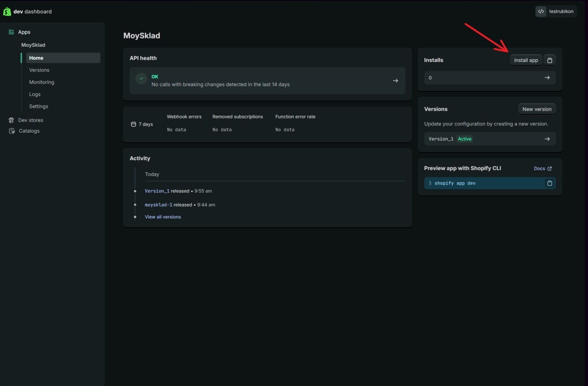Open Dev stores section
This screenshot has width=588, height=386.
tap(30, 120)
